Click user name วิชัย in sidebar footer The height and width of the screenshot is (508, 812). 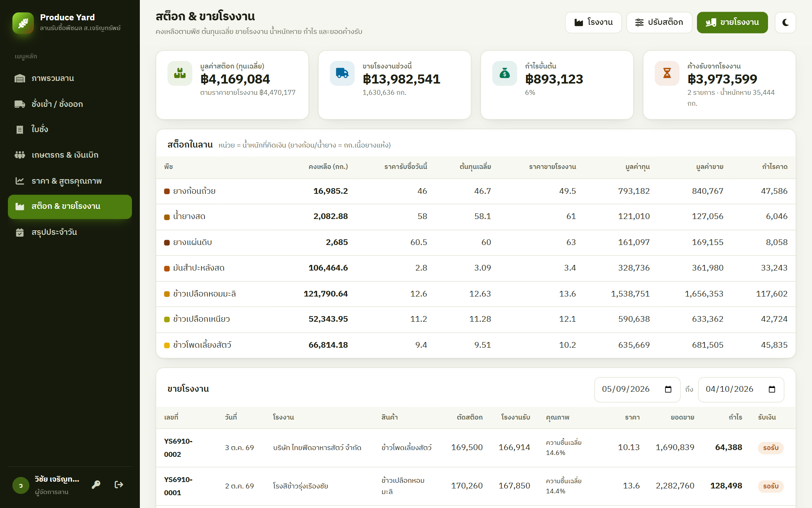pos(57,479)
